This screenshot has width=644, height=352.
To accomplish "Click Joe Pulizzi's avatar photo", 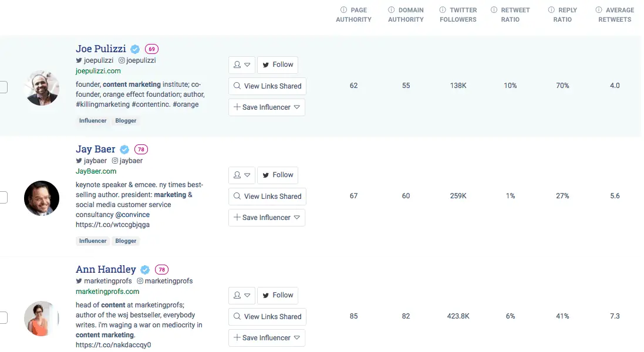I will (42, 88).
